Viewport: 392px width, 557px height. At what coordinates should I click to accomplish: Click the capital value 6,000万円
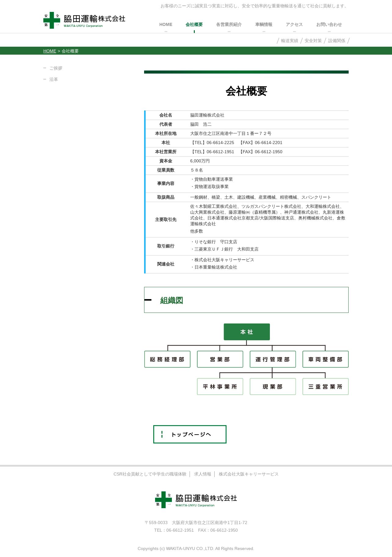200,161
